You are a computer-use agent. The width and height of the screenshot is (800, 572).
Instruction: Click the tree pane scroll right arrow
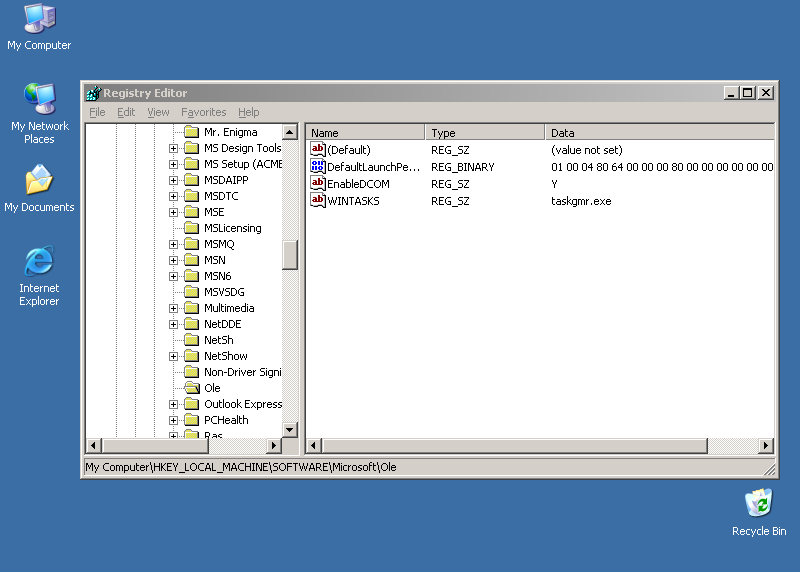coord(274,445)
